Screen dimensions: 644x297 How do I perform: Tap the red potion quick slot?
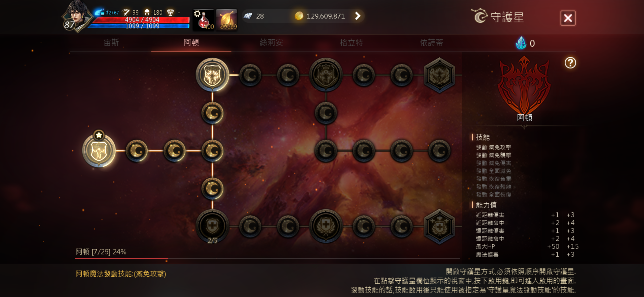coord(204,20)
